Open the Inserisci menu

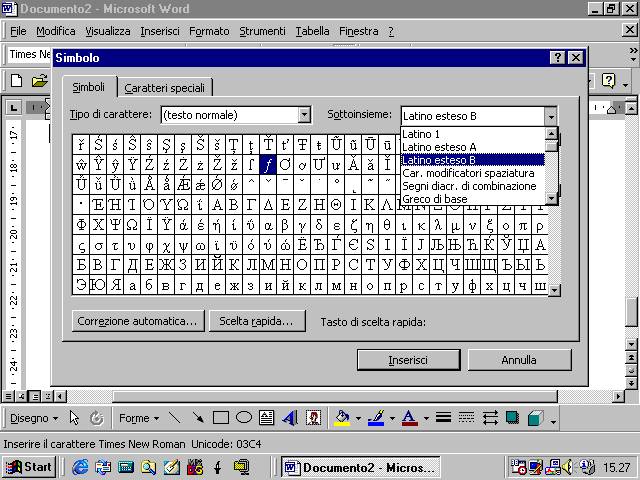click(160, 31)
